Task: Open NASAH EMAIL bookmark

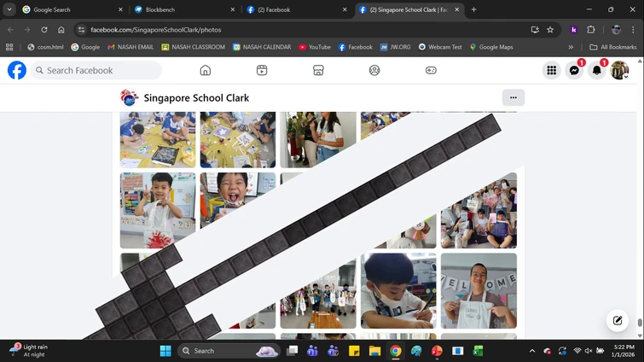Action: tap(131, 47)
